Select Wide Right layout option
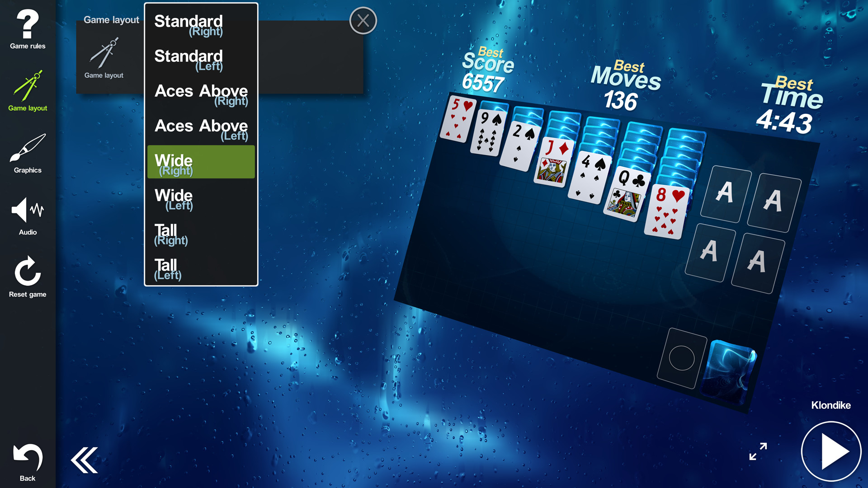868x488 pixels. click(x=201, y=164)
